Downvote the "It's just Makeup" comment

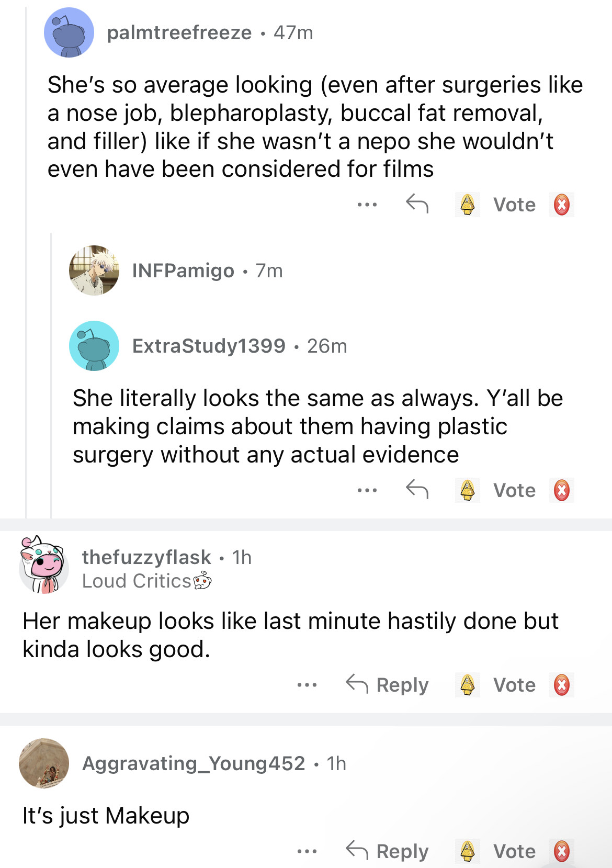click(561, 851)
